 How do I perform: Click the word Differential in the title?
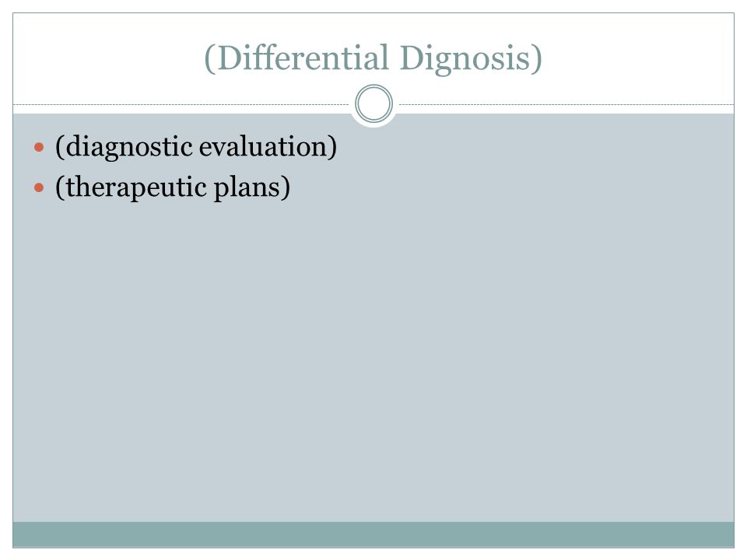coord(303,58)
